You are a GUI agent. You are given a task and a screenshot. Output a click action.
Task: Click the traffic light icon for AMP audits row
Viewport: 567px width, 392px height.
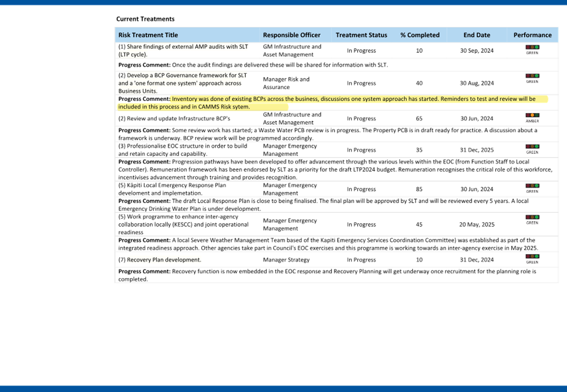[532, 50]
